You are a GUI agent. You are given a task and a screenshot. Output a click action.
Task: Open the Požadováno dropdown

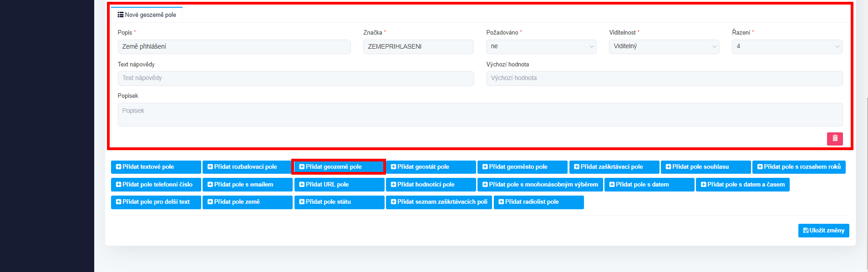(x=541, y=47)
